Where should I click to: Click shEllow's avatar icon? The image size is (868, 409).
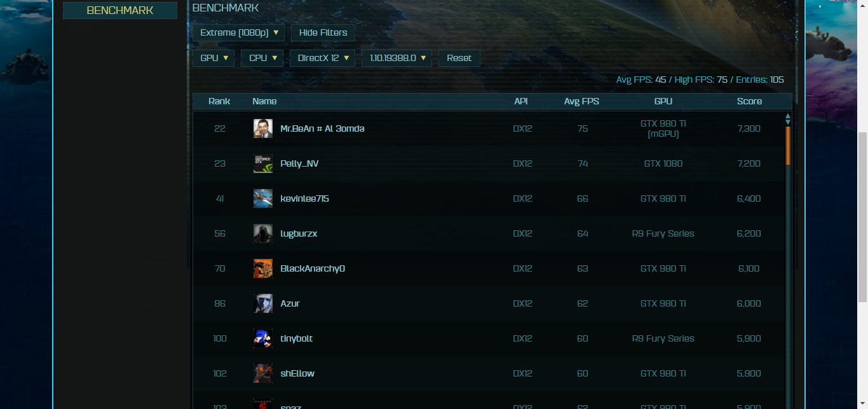pyautogui.click(x=263, y=373)
